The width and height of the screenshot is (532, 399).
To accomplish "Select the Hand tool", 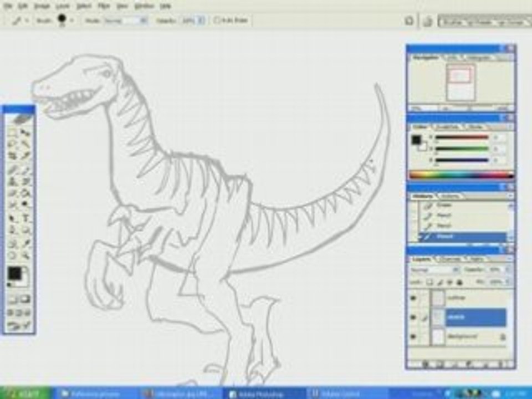I will [13, 255].
